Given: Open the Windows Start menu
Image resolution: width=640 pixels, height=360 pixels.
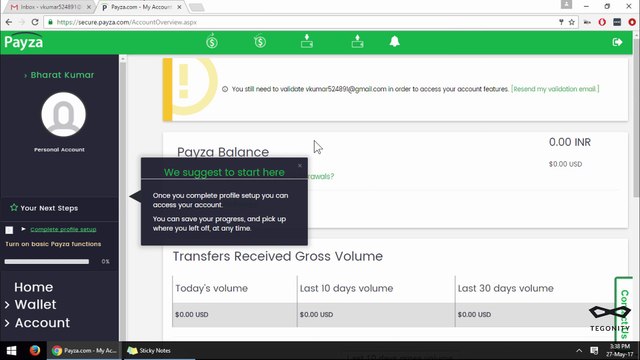Looking at the screenshot, I should click(x=11, y=350).
